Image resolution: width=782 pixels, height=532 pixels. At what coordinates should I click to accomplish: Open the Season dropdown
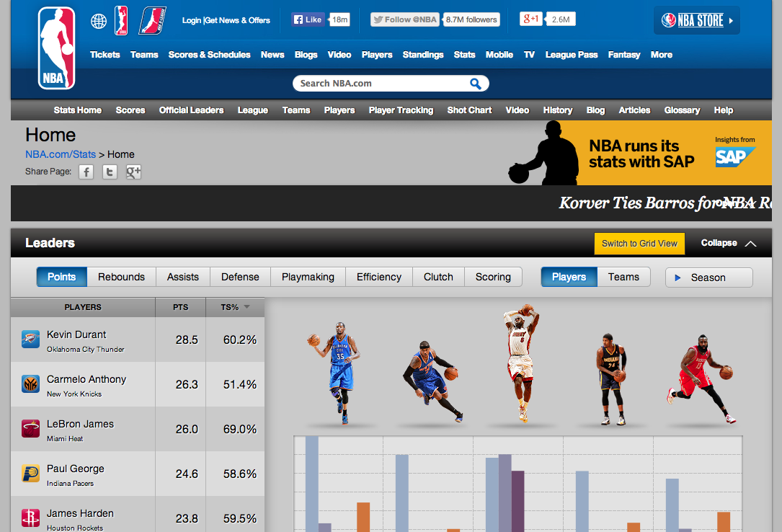click(x=708, y=278)
